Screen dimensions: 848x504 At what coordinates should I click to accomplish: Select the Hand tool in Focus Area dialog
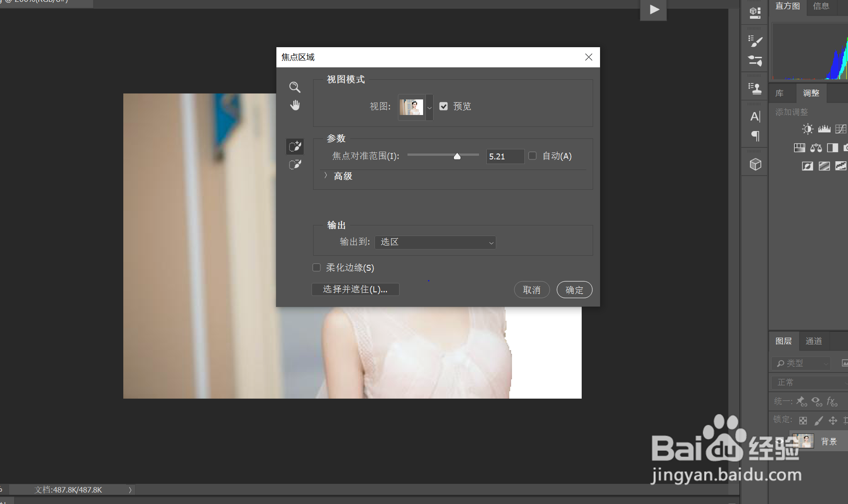(295, 105)
